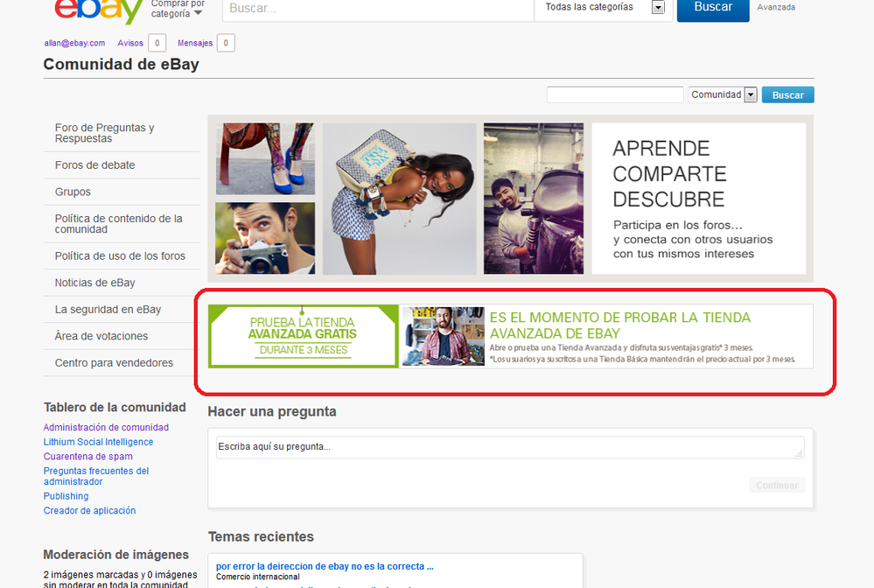Open the topic por error la deireccion de ebay
Screen dimensions: 874x588
tap(325, 566)
